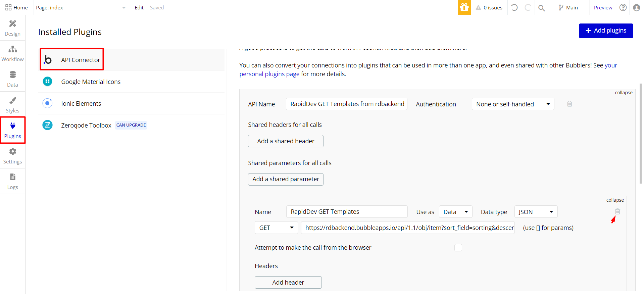Click the Add plugins button
This screenshot has height=294, width=644.
(606, 31)
